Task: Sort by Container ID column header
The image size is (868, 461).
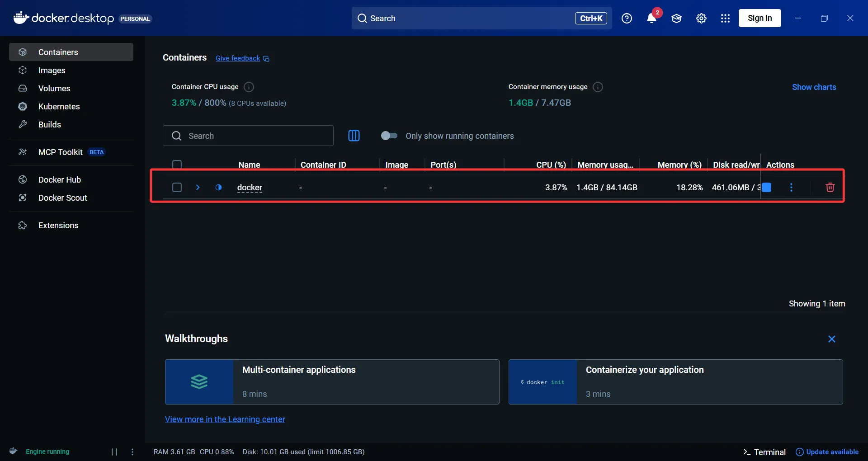Action: [x=323, y=165]
